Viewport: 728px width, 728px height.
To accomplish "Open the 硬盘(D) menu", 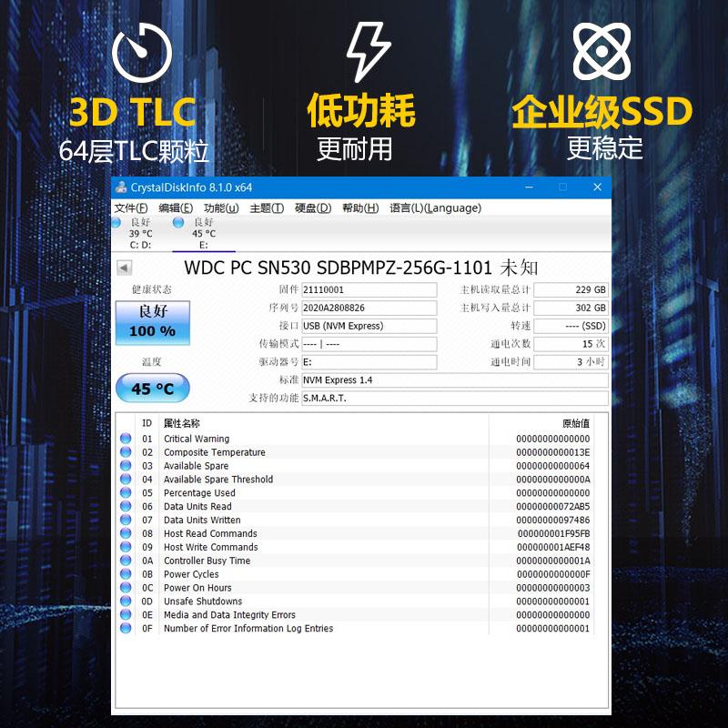I will point(313,208).
